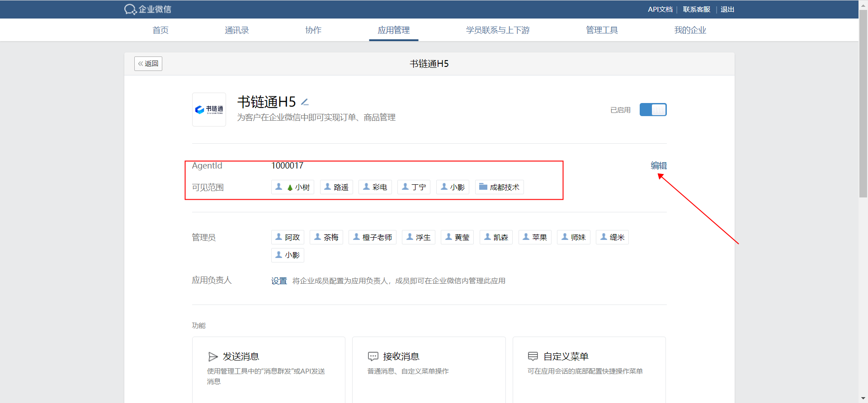Screen dimensions: 868x403
Task: Click the 师妹 administrator tag
Action: pyautogui.click(x=574, y=237)
